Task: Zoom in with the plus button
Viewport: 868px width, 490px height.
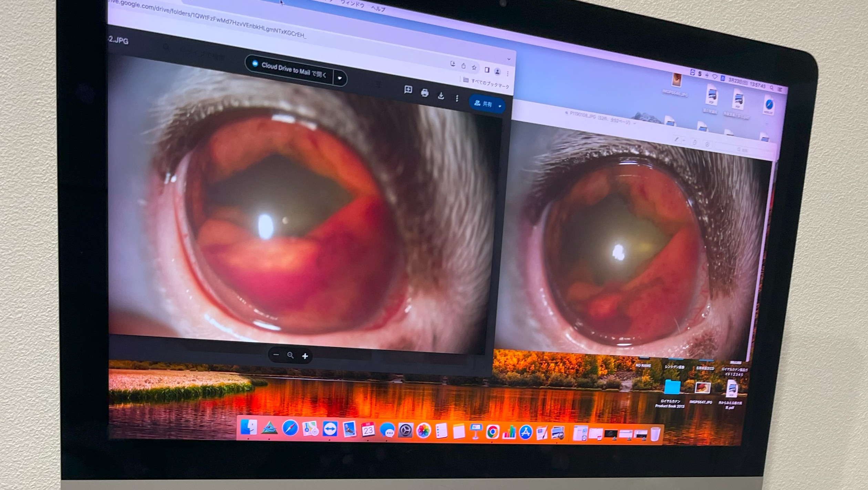Action: pyautogui.click(x=305, y=356)
